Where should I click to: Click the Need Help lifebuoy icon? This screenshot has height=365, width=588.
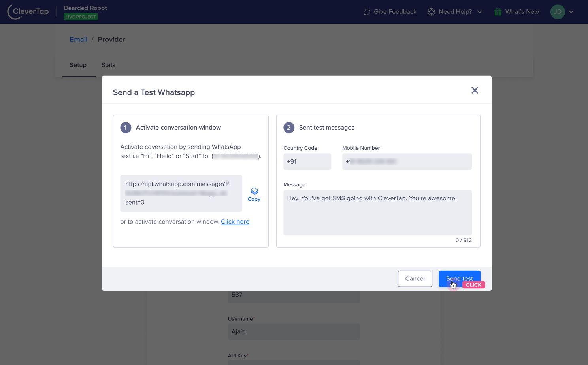431,12
